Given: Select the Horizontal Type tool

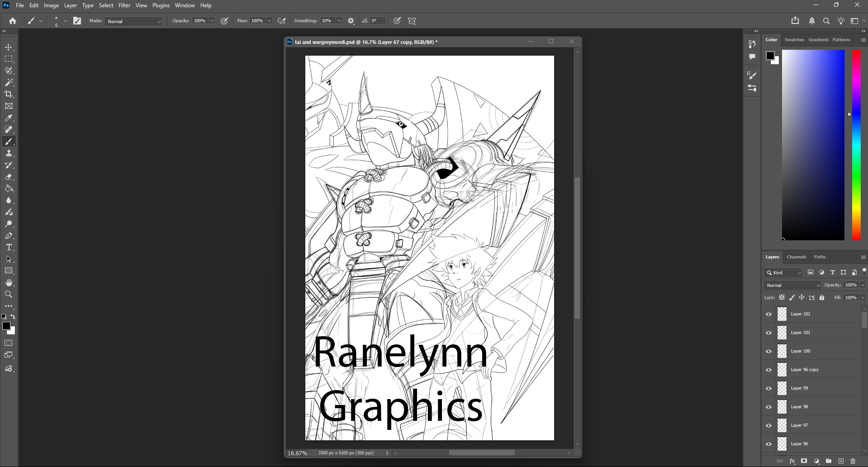Looking at the screenshot, I should (x=9, y=248).
